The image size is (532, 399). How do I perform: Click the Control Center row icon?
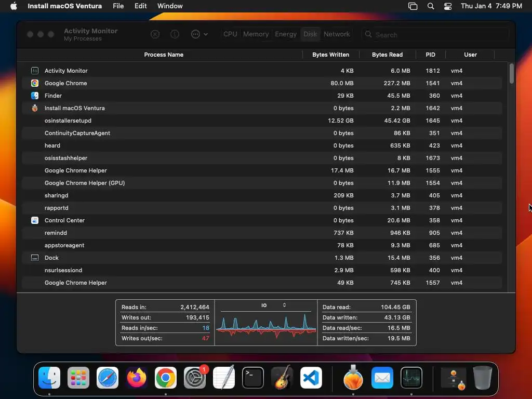point(35,220)
